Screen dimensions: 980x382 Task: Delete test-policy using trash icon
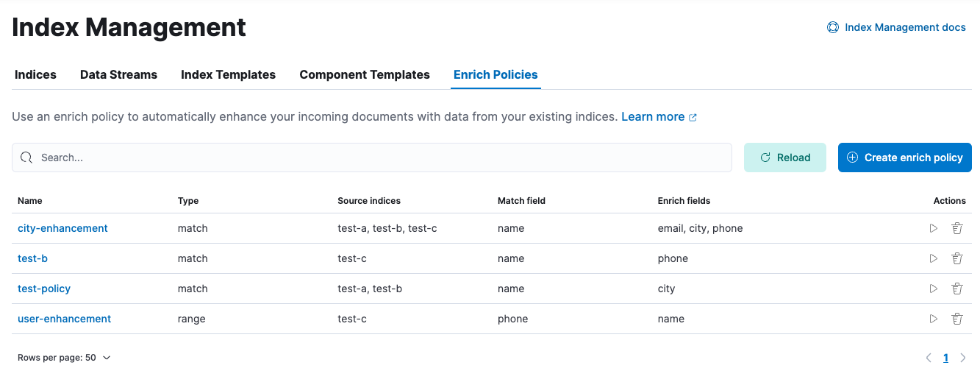(x=957, y=289)
